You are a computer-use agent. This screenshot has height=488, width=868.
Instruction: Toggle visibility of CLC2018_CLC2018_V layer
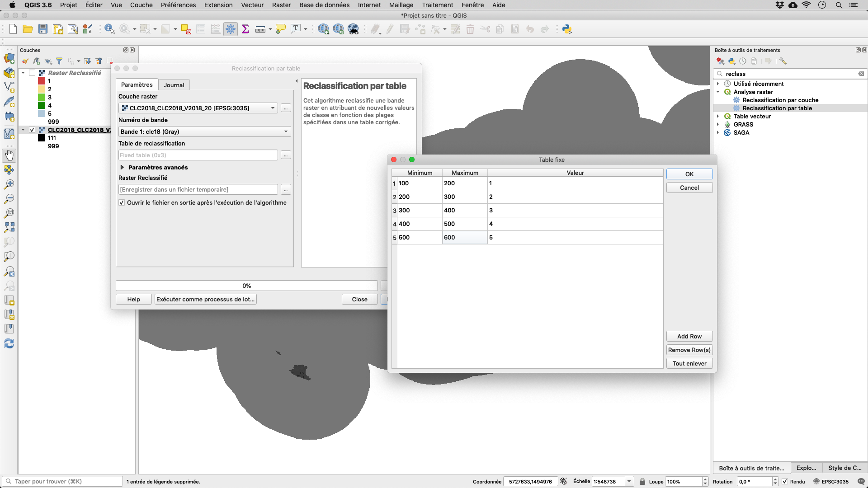pos(32,130)
